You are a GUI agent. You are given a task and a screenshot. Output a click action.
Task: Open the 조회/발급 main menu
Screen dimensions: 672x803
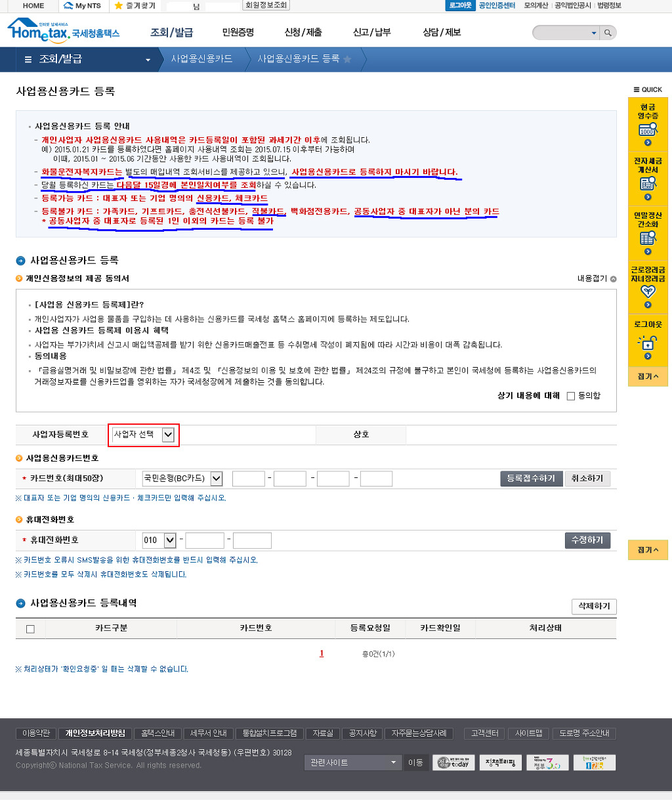pos(172,32)
